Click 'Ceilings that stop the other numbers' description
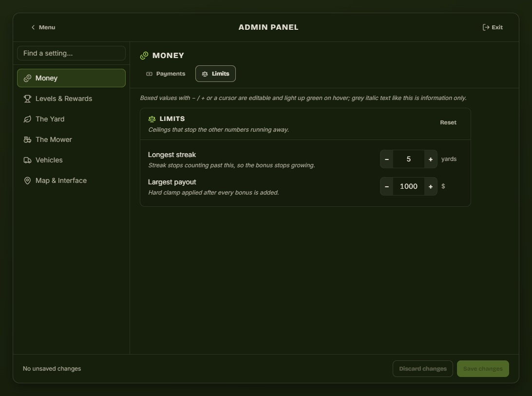 [218, 130]
